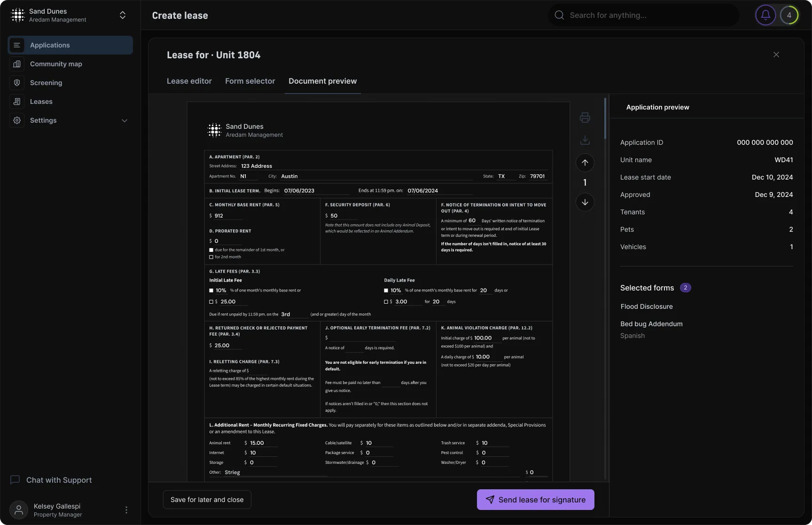Screen dimensions: 812x525
Task: Switch to the Form selector tab
Action: 250,81
